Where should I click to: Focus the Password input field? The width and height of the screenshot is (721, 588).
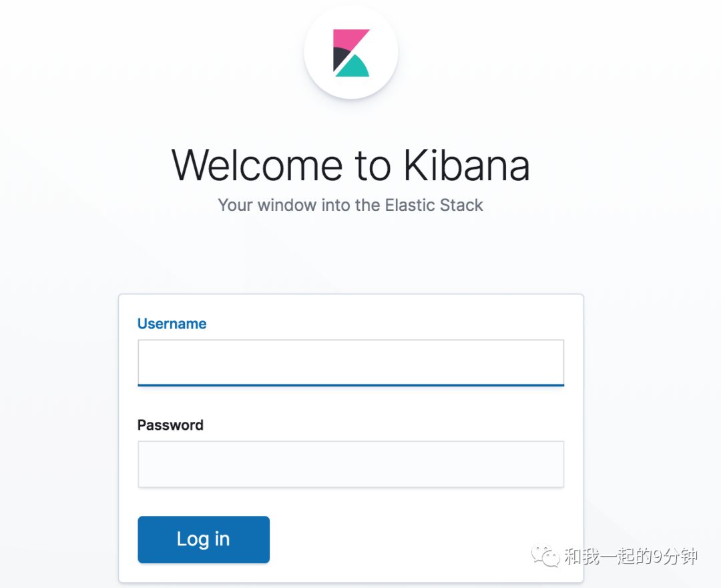pos(350,464)
